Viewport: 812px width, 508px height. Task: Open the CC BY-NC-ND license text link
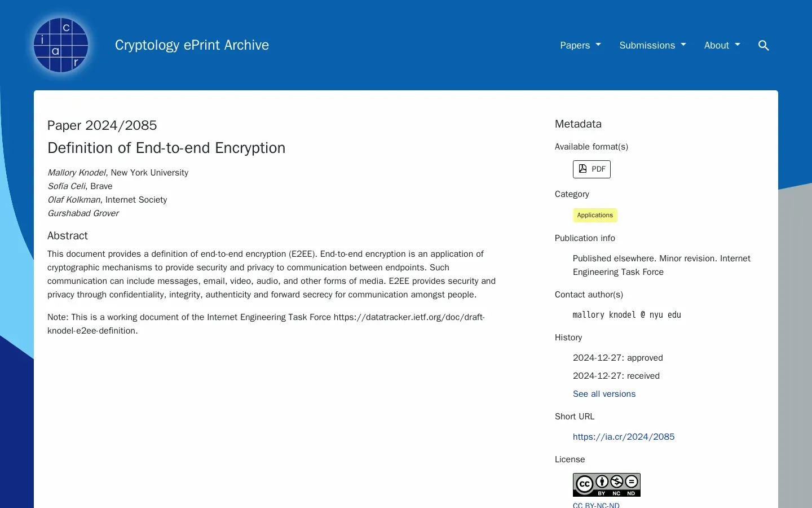[x=596, y=505]
